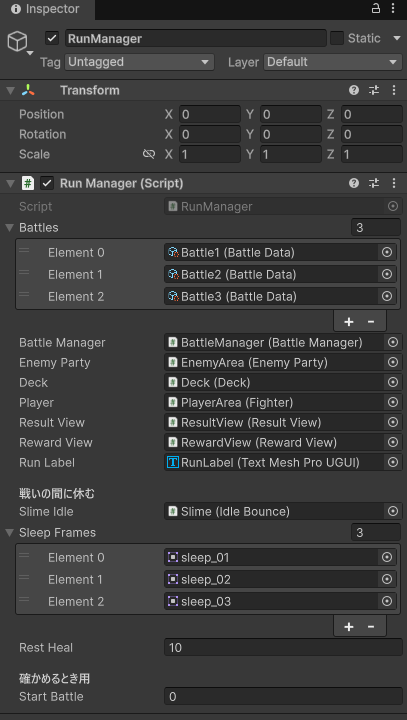Image resolution: width=407 pixels, height=720 pixels.
Task: Click the Transform component header title
Action: click(90, 90)
